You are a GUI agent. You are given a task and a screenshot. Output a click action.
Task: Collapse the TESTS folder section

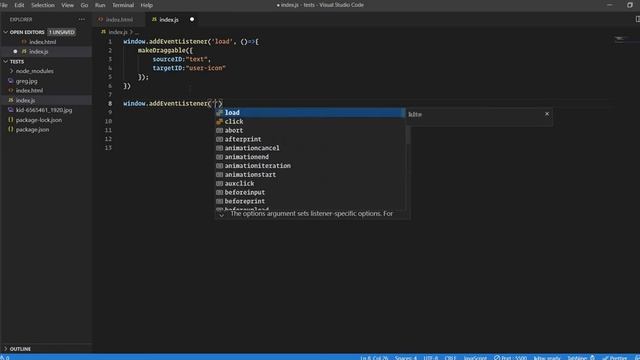point(6,62)
